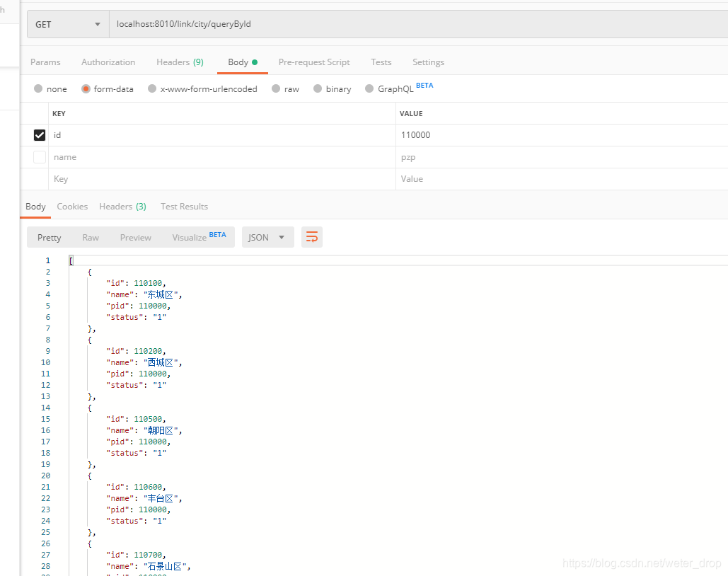Click the id value 110600

pyautogui.click(x=148, y=487)
